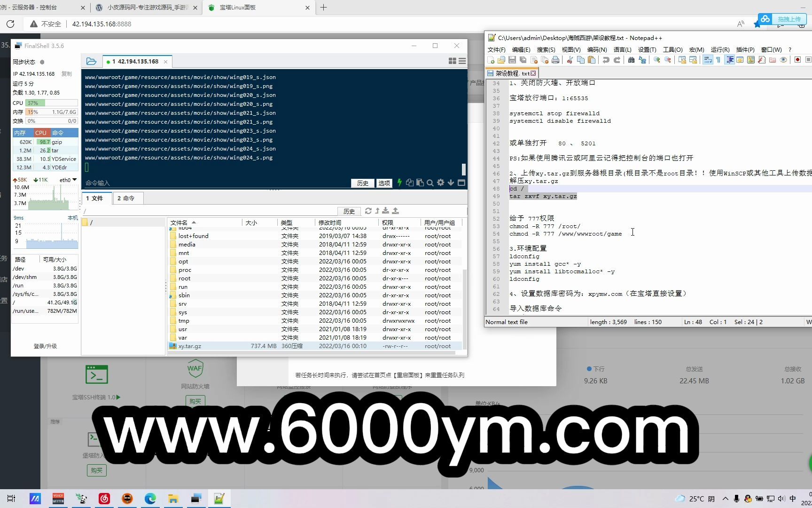Reload the browser page

click(10, 24)
